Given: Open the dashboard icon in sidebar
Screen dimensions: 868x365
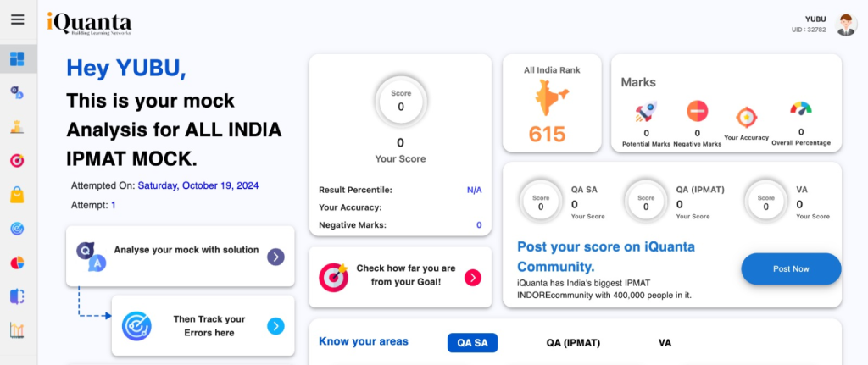Looking at the screenshot, I should point(17,59).
